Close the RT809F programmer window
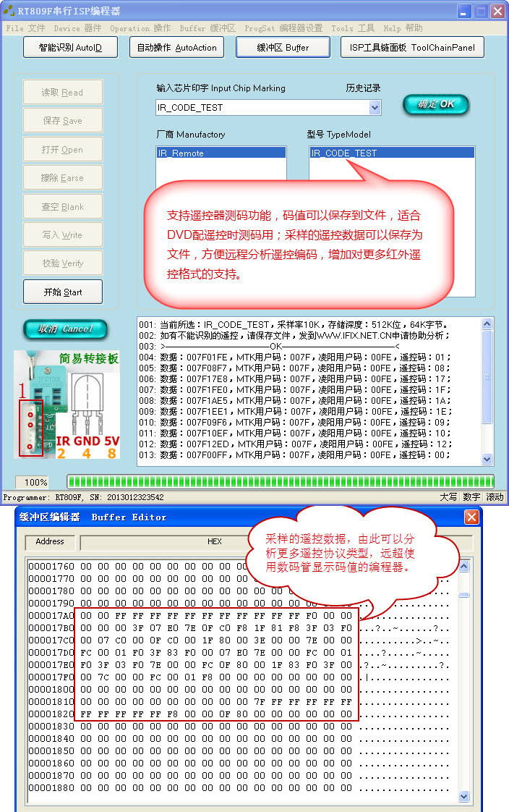The height and width of the screenshot is (812, 509). coord(497,11)
